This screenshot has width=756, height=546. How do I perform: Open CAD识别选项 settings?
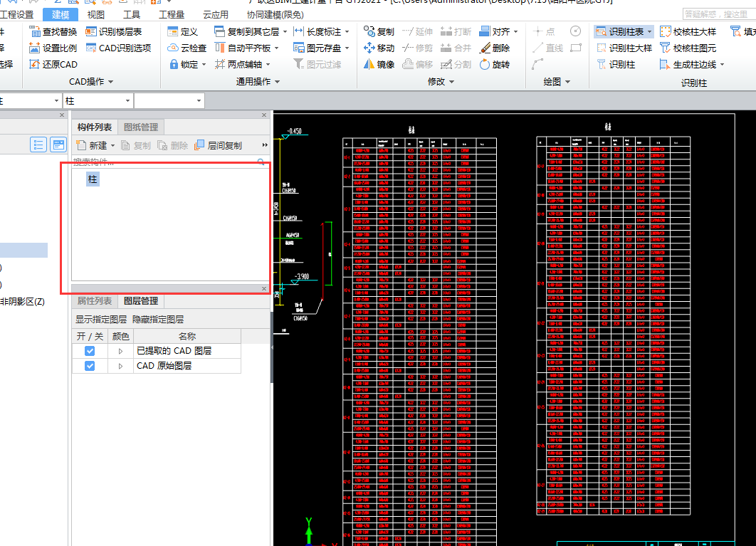(x=119, y=48)
